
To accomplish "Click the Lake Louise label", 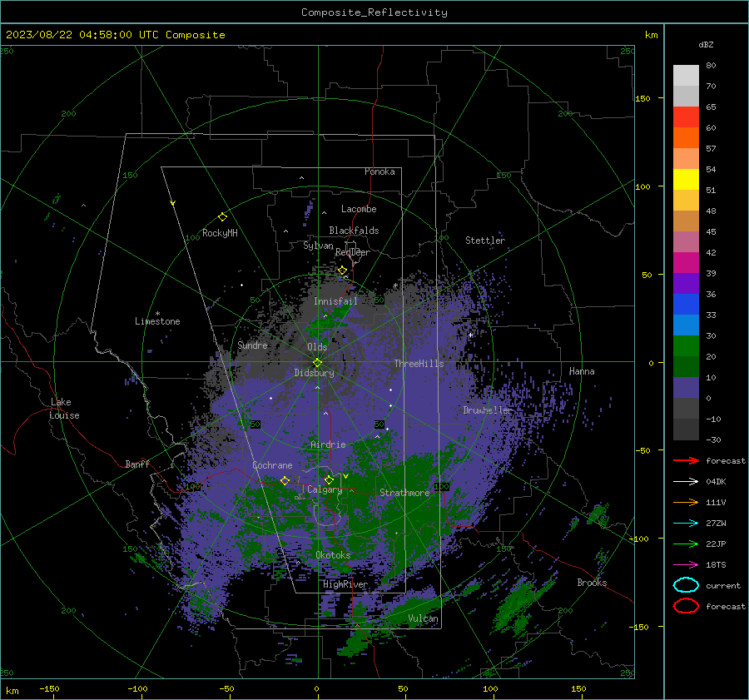I will pos(64,409).
